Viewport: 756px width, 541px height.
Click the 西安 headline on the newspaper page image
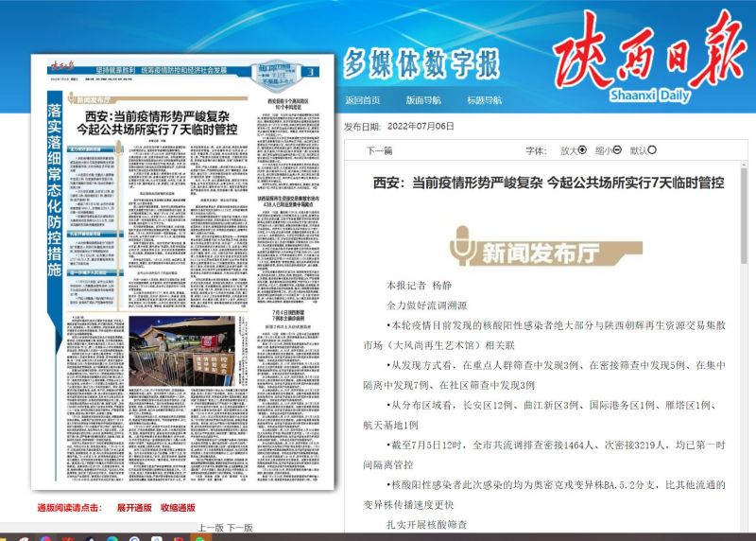157,120
